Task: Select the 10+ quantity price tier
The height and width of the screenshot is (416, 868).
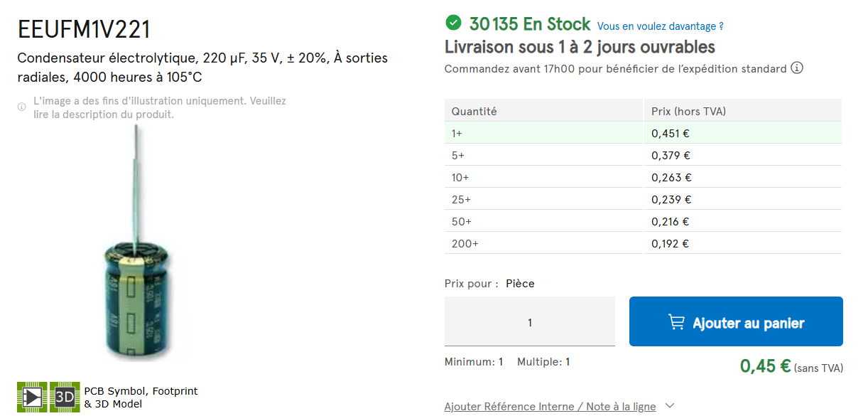Action: 643,177
